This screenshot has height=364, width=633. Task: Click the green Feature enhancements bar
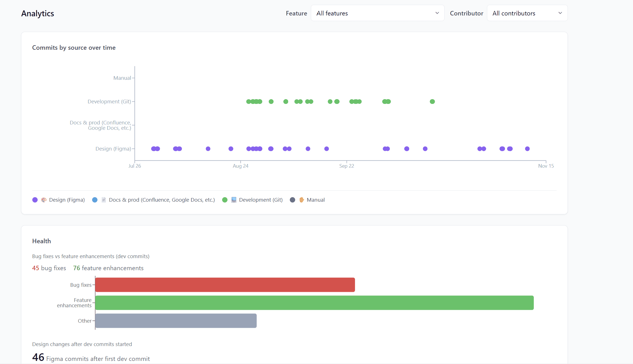pyautogui.click(x=314, y=303)
